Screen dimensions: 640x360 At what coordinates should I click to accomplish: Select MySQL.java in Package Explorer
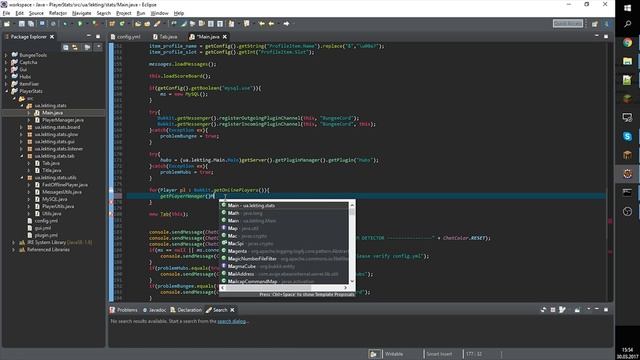click(55, 199)
